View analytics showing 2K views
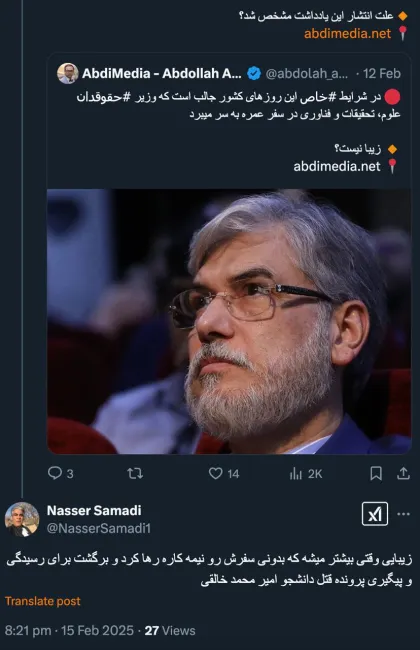This screenshot has width=420, height=650. pyautogui.click(x=306, y=473)
